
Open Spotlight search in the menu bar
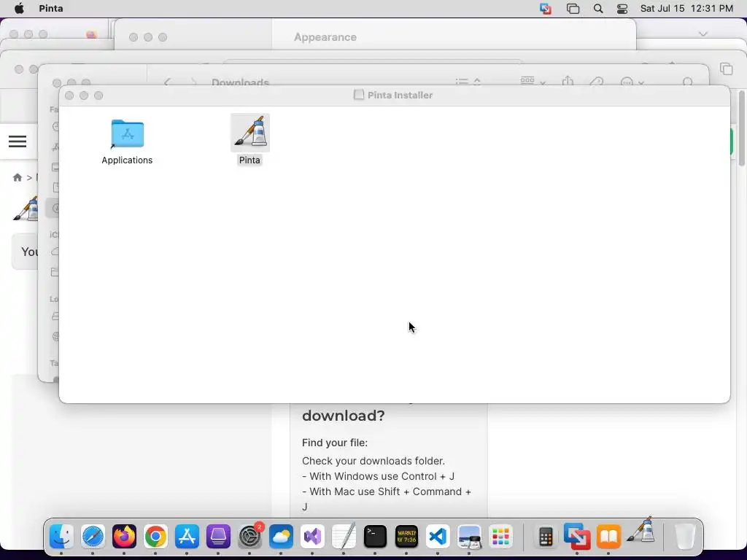point(598,8)
